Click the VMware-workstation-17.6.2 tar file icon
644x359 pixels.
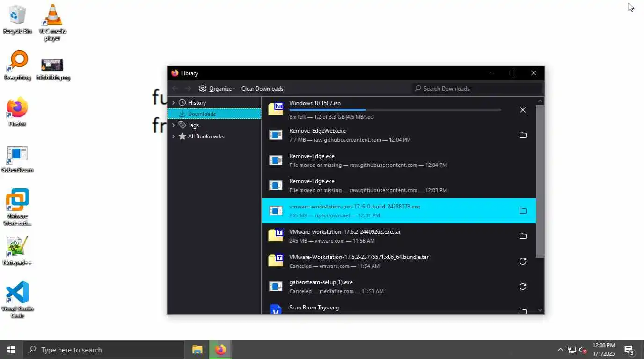pos(276,235)
